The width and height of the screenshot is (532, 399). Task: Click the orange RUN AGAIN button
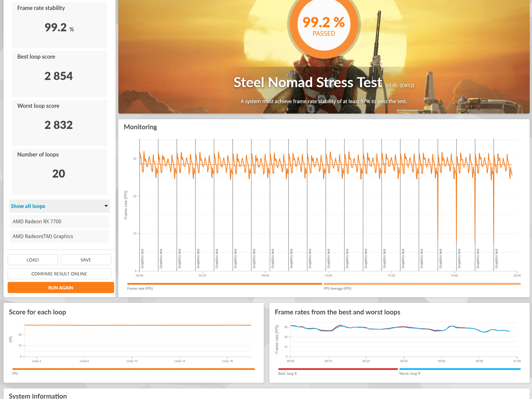tap(61, 288)
